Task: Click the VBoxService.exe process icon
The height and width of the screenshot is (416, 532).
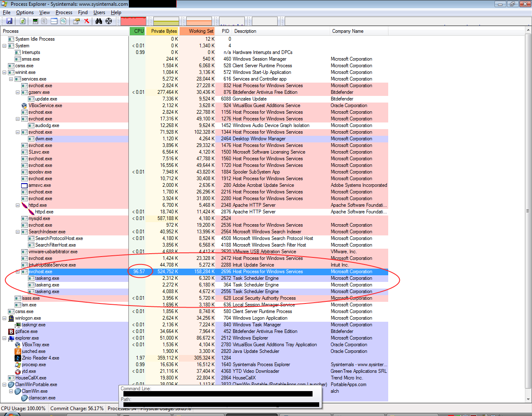Action: point(25,105)
